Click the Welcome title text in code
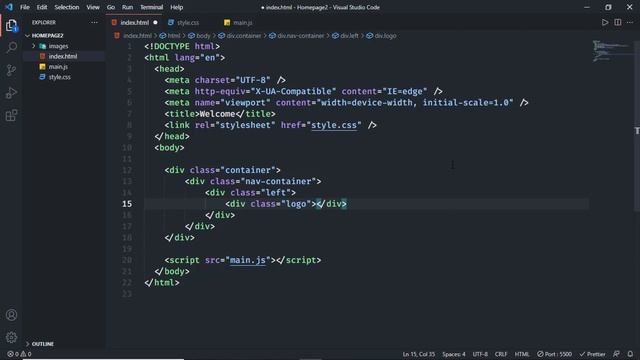This screenshot has width=640, height=360. [x=217, y=114]
